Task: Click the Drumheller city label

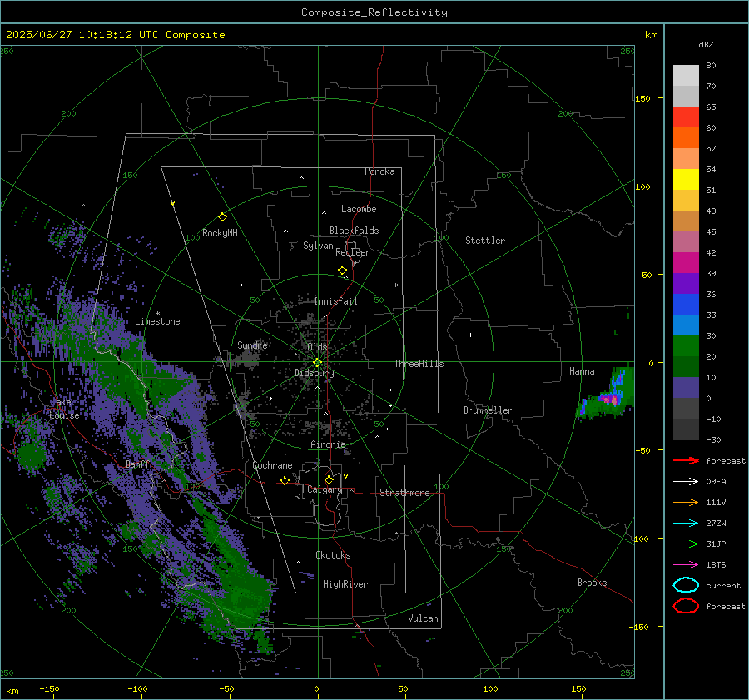Action: pyautogui.click(x=488, y=410)
